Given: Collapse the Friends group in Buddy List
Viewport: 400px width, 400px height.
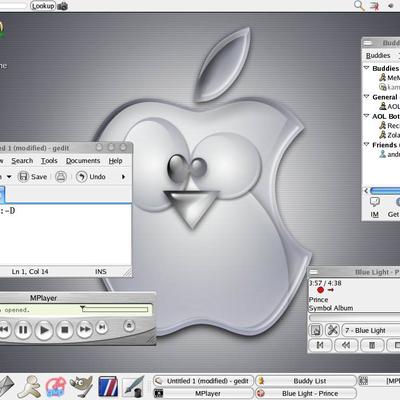Looking at the screenshot, I should 366,145.
